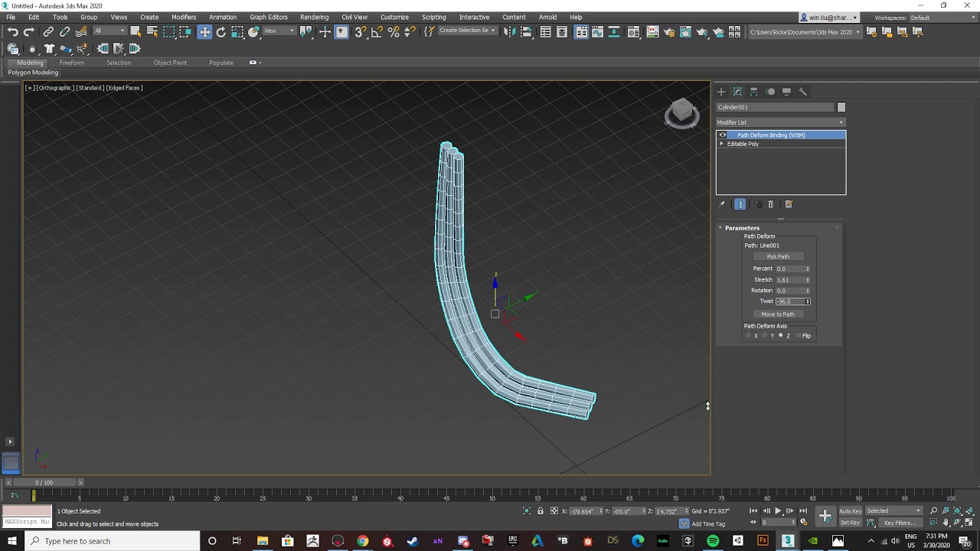
Task: Click the ViewCube in the viewport
Action: (681, 112)
